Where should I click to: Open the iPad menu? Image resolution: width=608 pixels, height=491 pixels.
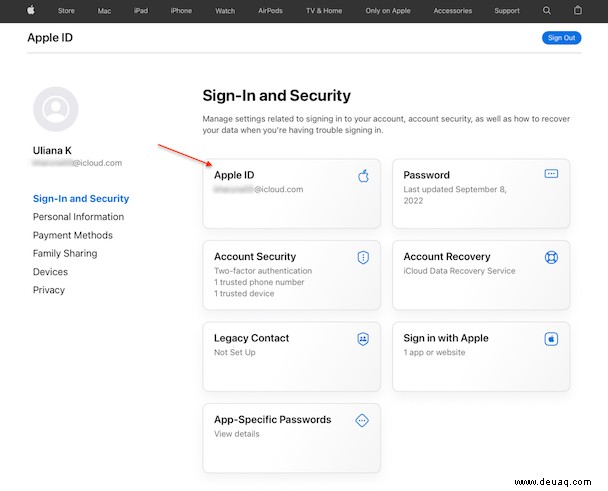click(141, 11)
